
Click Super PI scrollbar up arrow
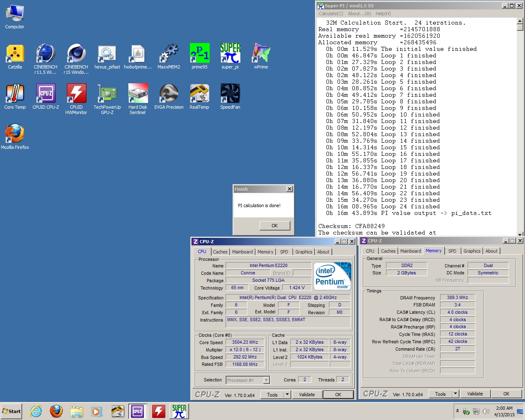click(520, 21)
